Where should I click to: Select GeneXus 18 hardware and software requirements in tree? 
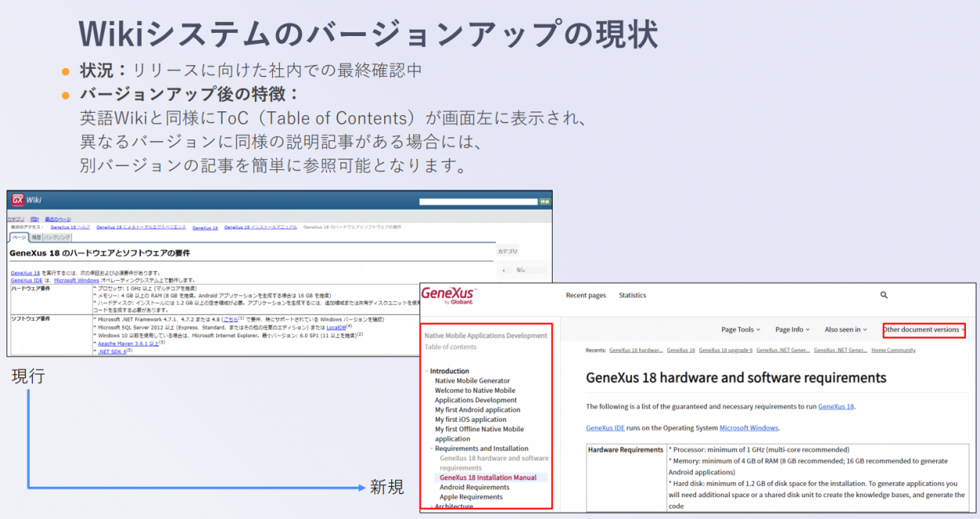[x=494, y=463]
